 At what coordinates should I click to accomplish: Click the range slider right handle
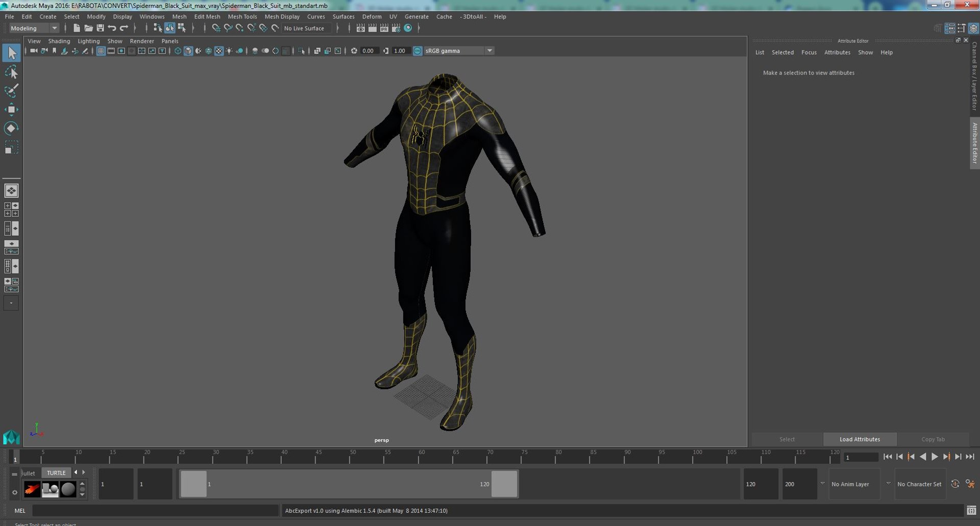click(504, 484)
